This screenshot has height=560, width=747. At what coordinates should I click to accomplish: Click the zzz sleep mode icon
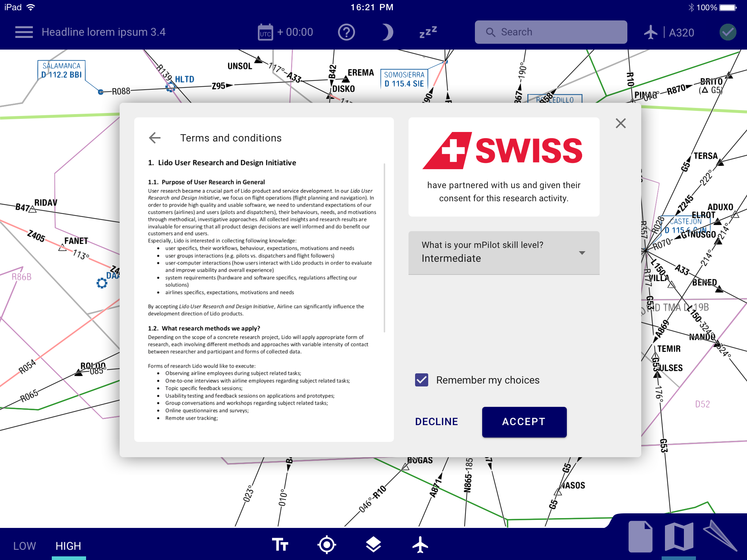coord(428,32)
